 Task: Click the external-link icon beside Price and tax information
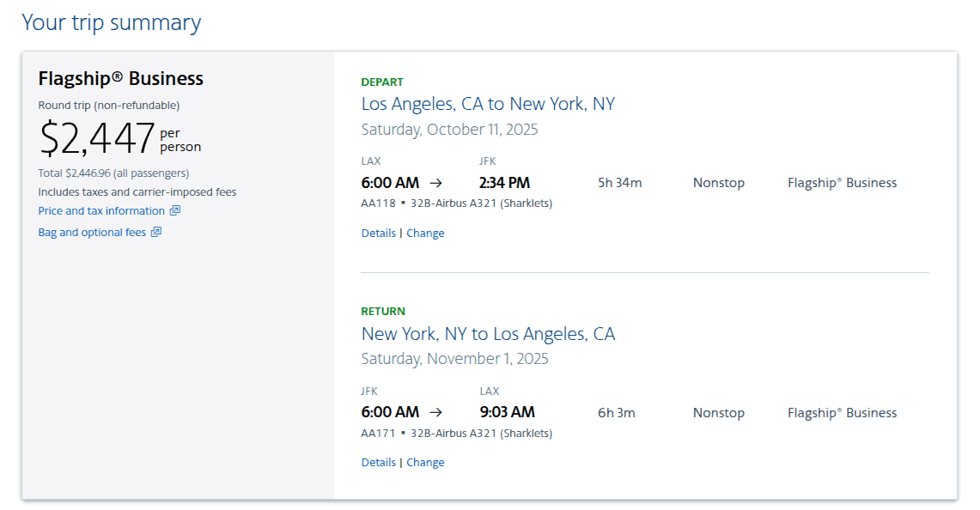tap(177, 210)
